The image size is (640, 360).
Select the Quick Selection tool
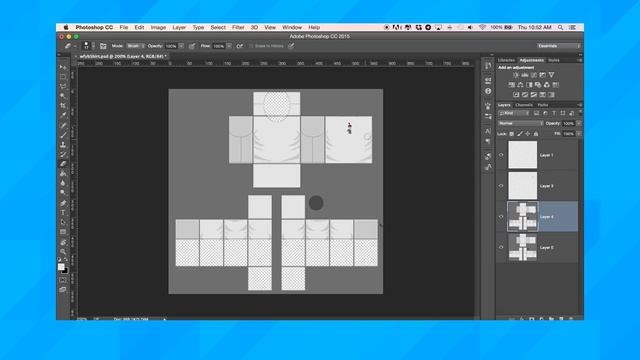click(63, 96)
